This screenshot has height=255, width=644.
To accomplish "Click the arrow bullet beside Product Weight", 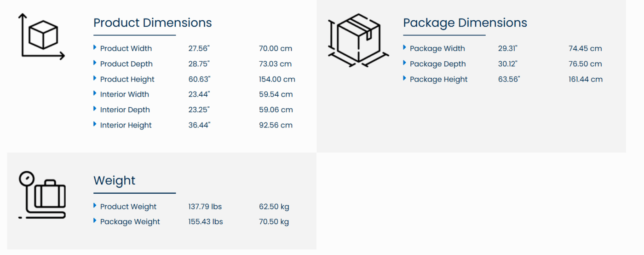I will (x=95, y=206).
